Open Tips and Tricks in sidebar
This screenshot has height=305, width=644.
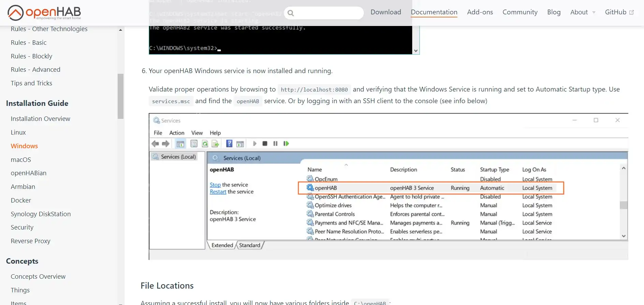coord(31,83)
